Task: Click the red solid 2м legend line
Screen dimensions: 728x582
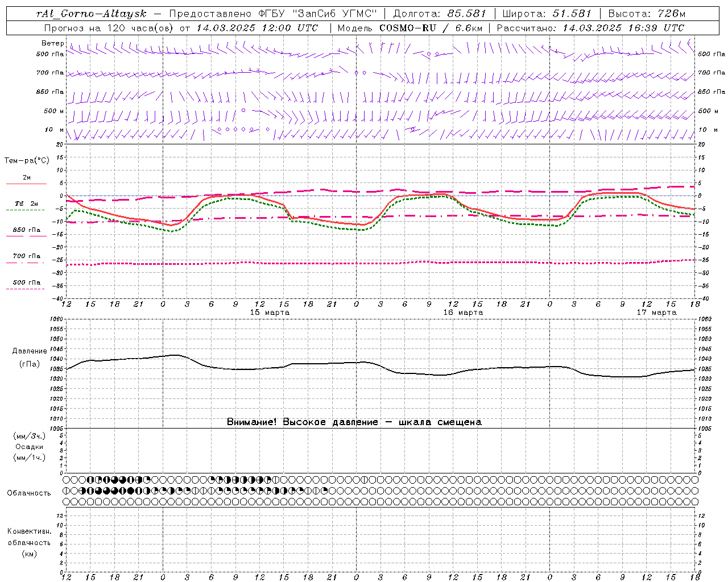Action: point(26,184)
